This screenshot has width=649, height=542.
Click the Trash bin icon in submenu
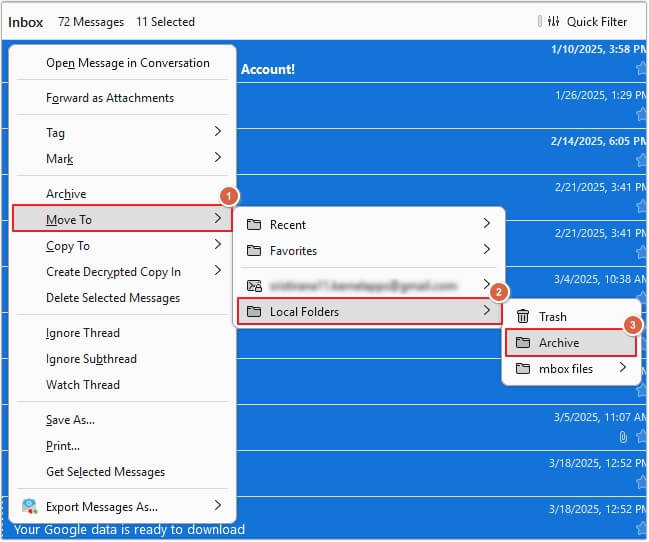(x=523, y=317)
